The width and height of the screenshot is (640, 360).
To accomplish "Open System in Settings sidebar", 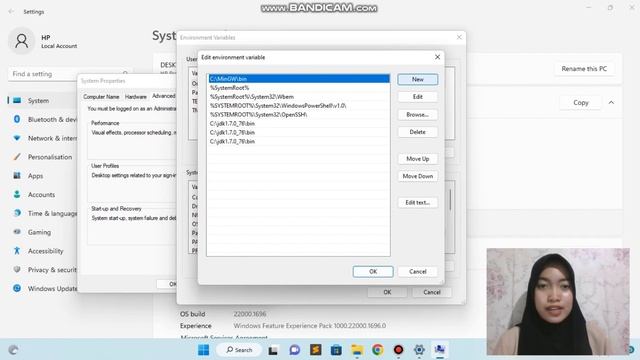I will coord(43,100).
